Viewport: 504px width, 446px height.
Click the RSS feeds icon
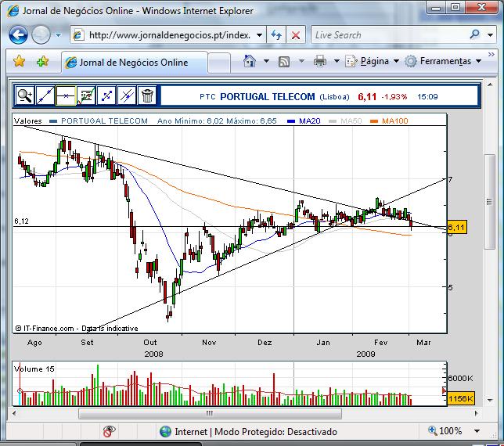click(x=284, y=61)
